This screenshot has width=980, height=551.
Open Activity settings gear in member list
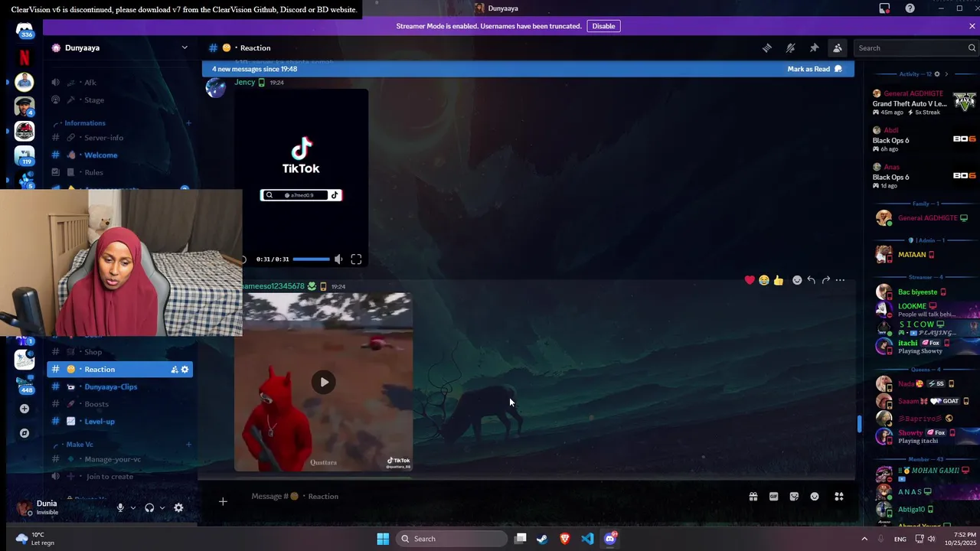(937, 74)
